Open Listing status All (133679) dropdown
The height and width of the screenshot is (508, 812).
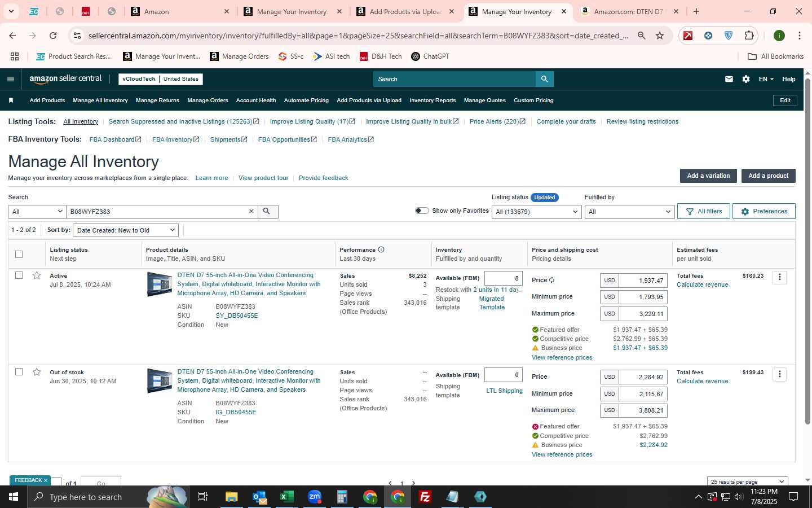(536, 212)
